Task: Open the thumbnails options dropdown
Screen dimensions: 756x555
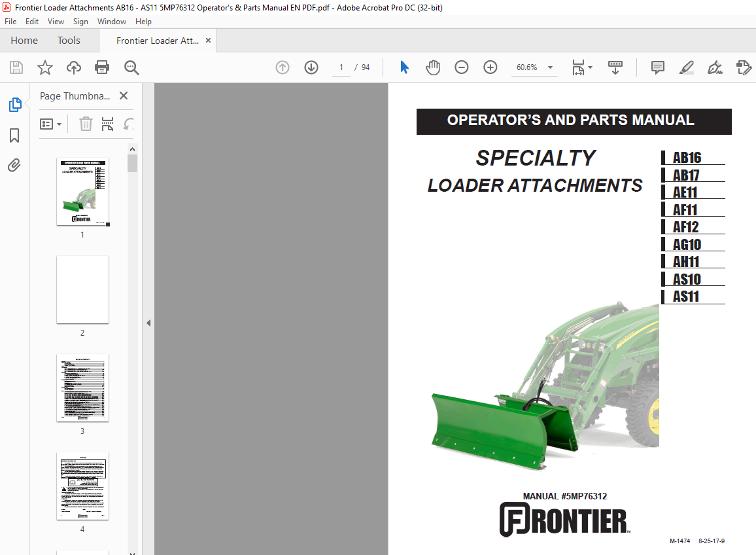Action: pyautogui.click(x=50, y=124)
